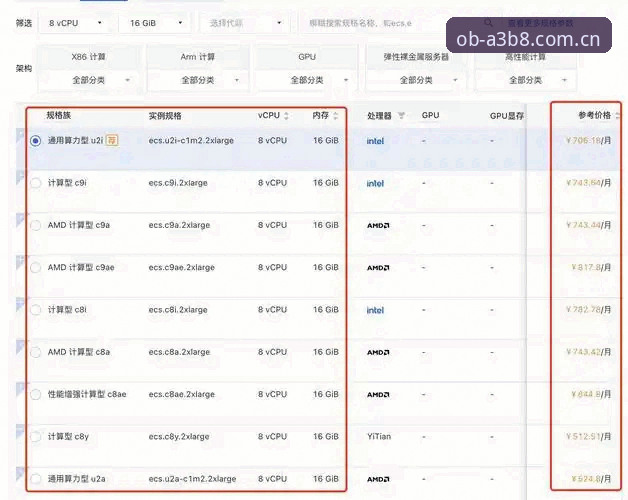Select radio for 计算型 c9i
628x500 pixels.
coord(36,183)
